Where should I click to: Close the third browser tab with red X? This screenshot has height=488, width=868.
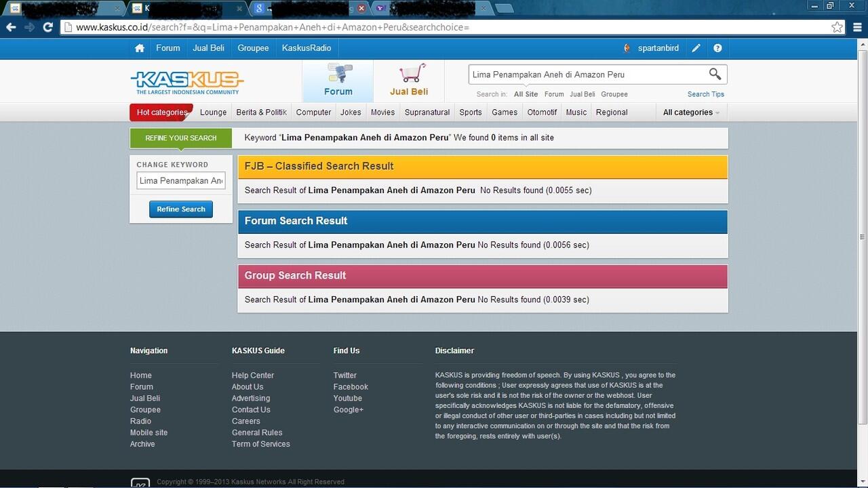coord(361,8)
